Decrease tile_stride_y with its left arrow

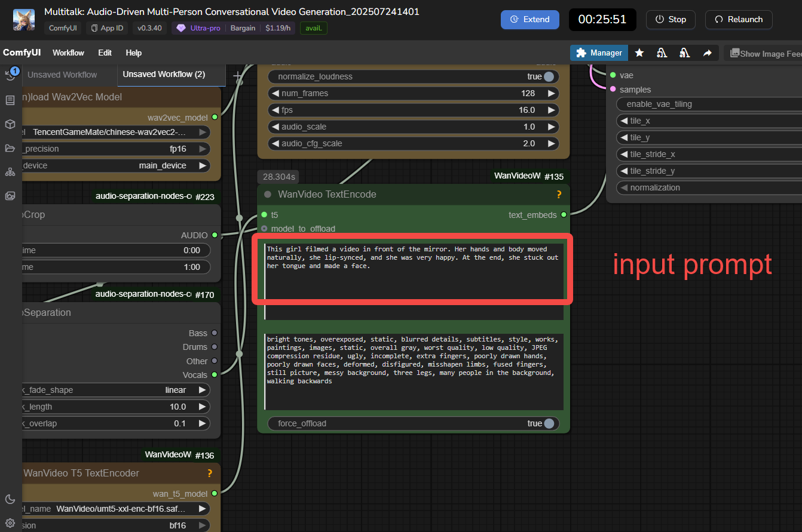coord(623,171)
